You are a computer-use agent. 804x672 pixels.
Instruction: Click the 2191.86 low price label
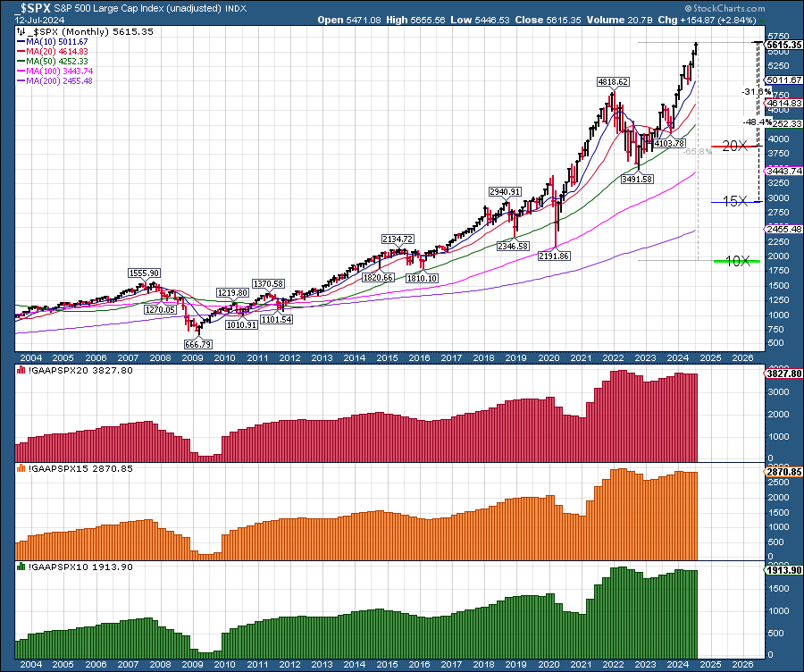click(554, 256)
